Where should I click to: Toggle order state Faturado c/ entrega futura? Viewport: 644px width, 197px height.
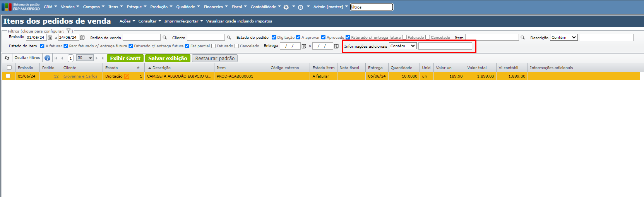point(348,37)
